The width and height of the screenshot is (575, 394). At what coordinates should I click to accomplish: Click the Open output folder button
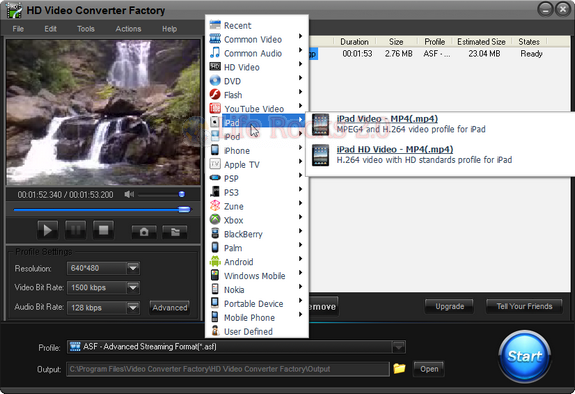[429, 369]
